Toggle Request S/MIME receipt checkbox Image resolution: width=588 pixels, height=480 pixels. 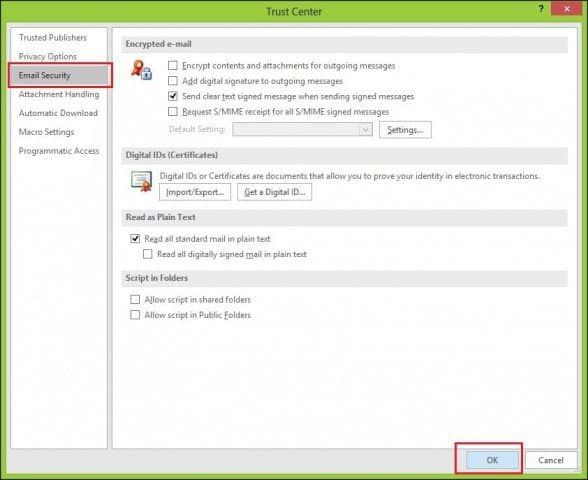[172, 112]
